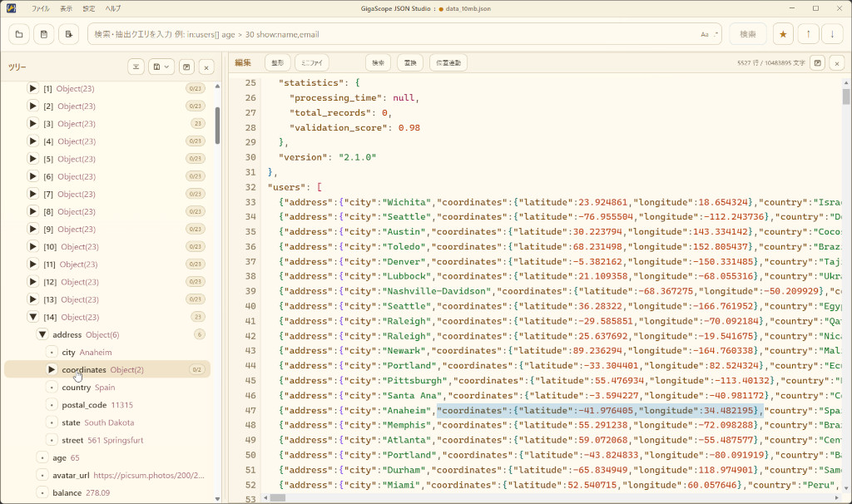Select the country Spain tree row
This screenshot has width=852, height=504.
pyautogui.click(x=107, y=388)
